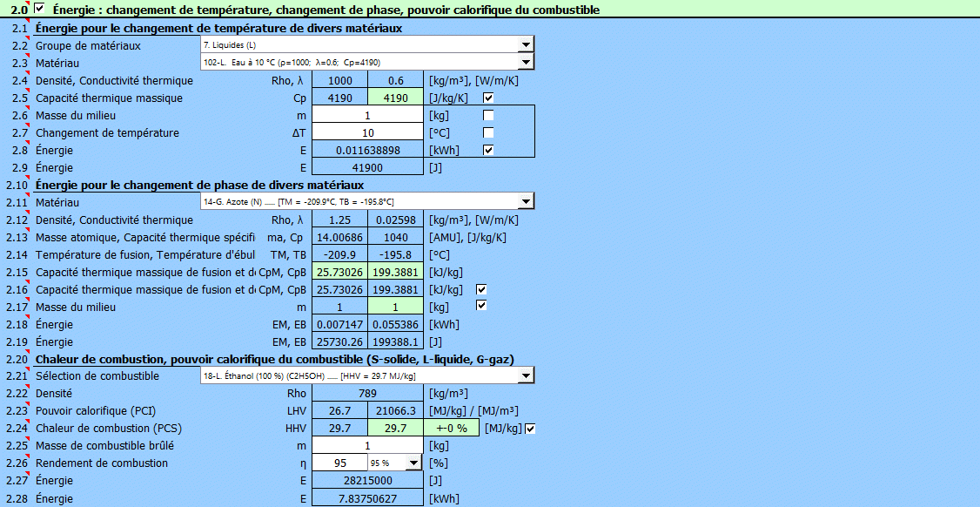Toggle the kWh Énergie checkbox in row 2.8
The height and width of the screenshot is (507, 980).
click(488, 150)
